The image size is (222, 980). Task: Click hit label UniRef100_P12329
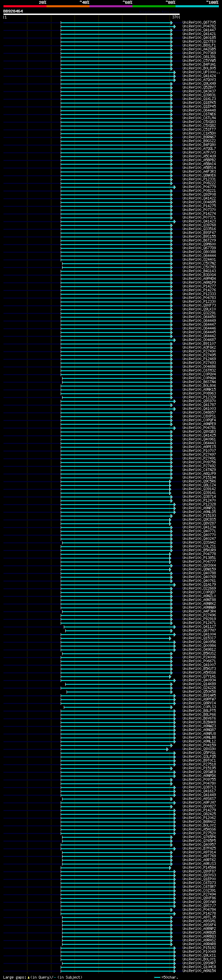click(x=199, y=397)
